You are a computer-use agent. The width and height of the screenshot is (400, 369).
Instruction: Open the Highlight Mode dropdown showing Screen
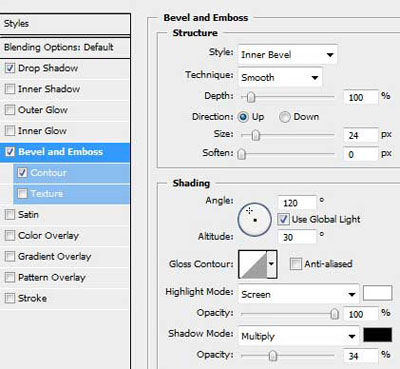(x=298, y=294)
